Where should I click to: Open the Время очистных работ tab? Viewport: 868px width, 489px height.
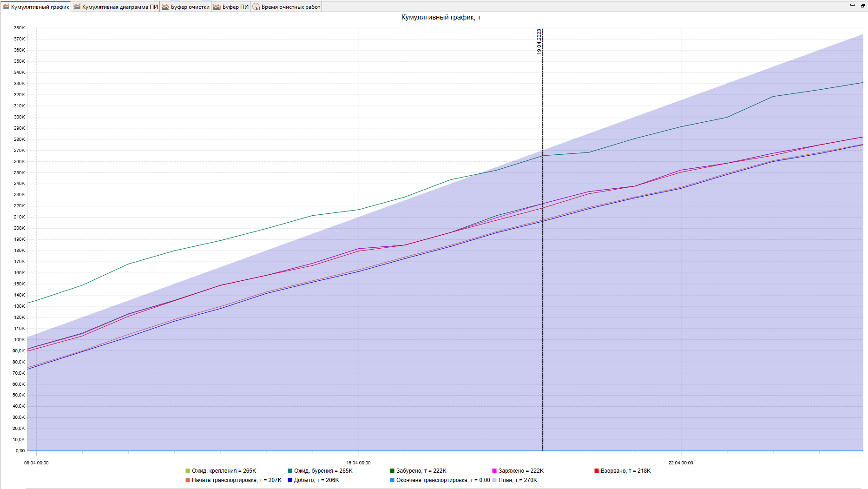287,7
